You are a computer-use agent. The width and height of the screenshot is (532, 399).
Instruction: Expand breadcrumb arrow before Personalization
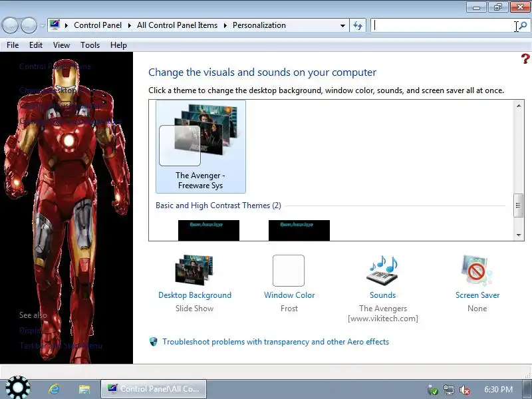coord(225,25)
